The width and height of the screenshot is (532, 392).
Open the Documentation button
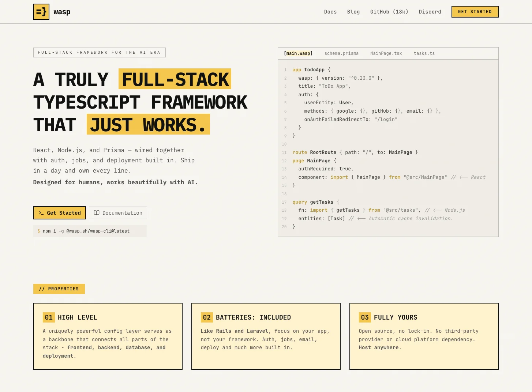tap(118, 213)
